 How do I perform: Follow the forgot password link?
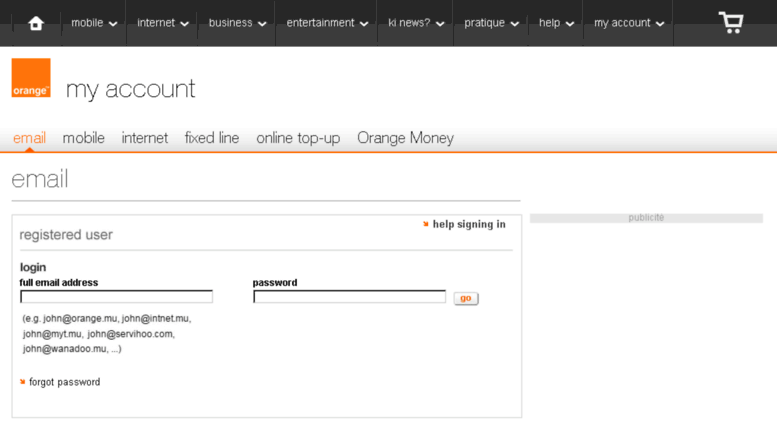(x=64, y=382)
